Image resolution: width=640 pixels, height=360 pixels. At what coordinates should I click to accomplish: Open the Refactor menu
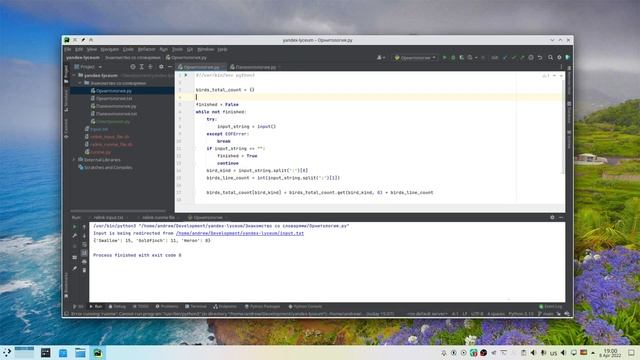pyautogui.click(x=146, y=49)
